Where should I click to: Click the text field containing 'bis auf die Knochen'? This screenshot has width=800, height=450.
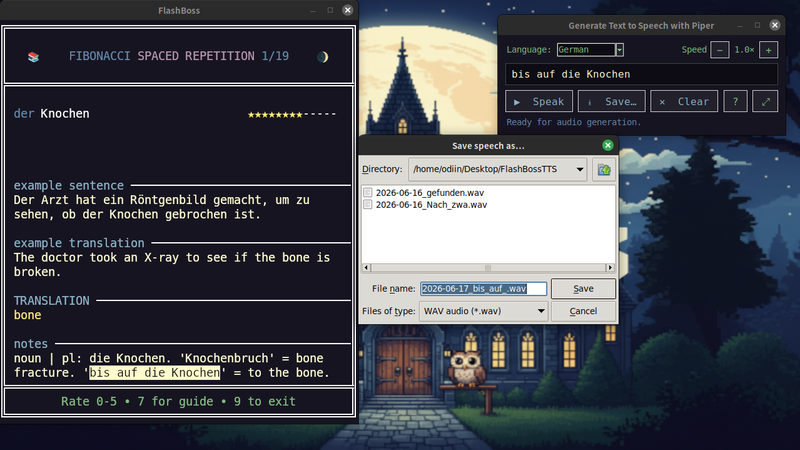point(641,74)
